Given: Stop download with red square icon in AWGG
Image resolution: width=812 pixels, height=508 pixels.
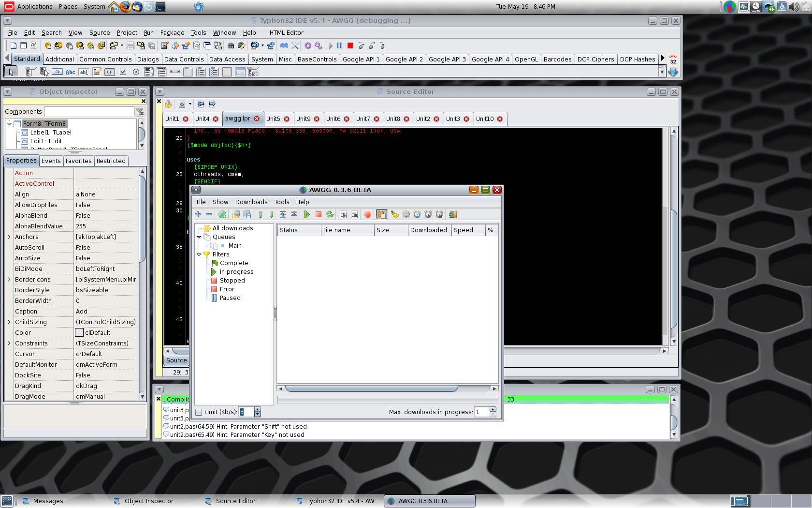Looking at the screenshot, I should pyautogui.click(x=318, y=214).
